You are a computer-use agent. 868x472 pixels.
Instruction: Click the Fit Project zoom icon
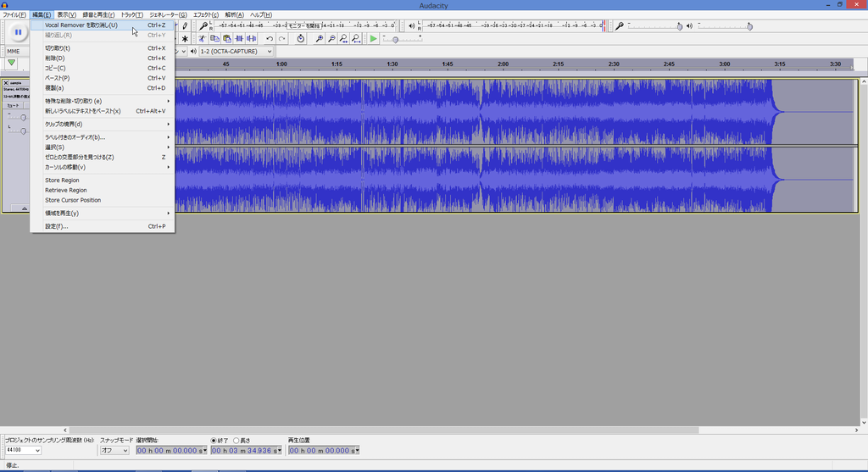(356, 39)
